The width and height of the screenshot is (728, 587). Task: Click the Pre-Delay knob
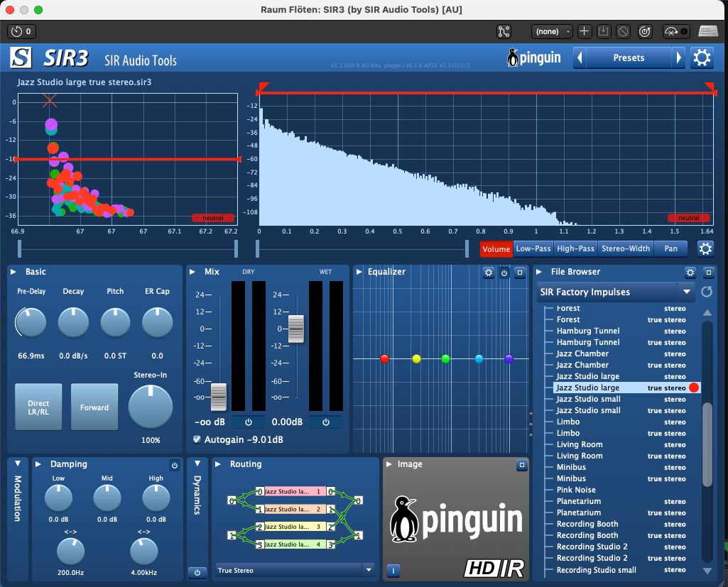(x=31, y=322)
